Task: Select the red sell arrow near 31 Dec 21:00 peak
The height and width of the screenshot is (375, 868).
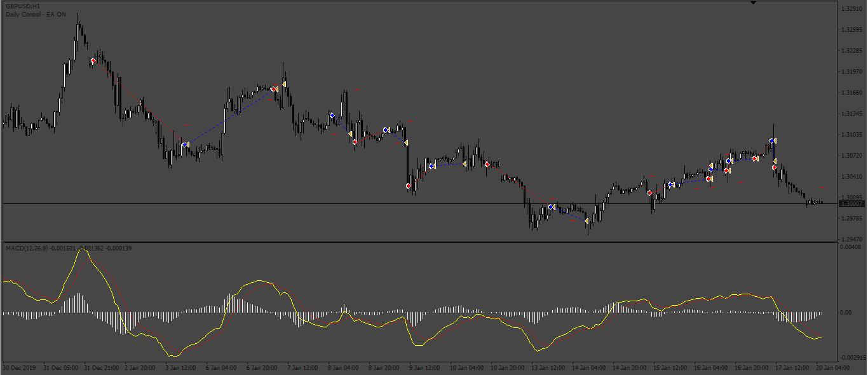Action: (x=93, y=61)
